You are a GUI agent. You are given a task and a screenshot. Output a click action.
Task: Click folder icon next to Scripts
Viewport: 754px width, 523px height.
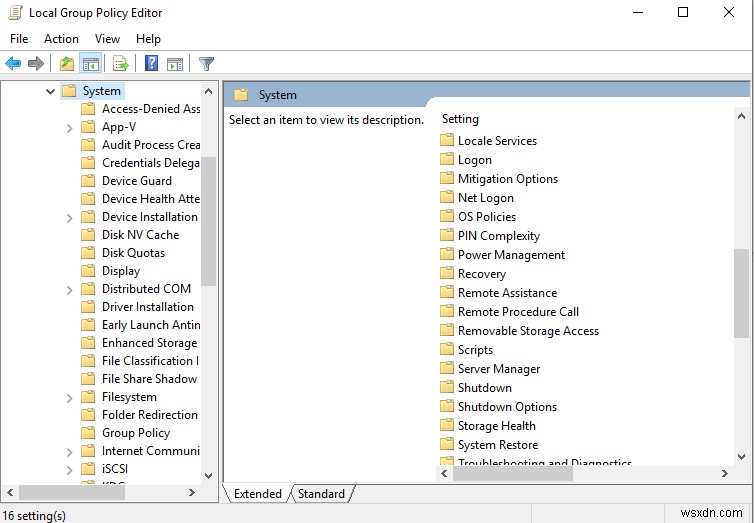[x=447, y=349]
